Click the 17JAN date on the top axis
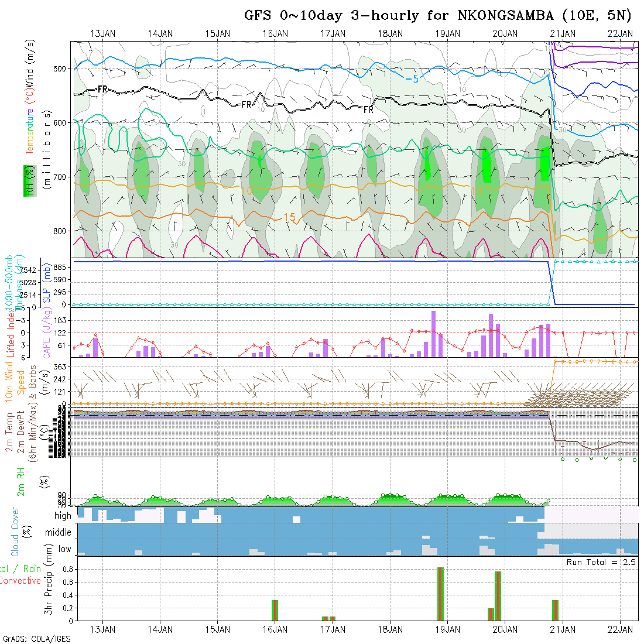Screen dimensions: 644x644 click(333, 33)
